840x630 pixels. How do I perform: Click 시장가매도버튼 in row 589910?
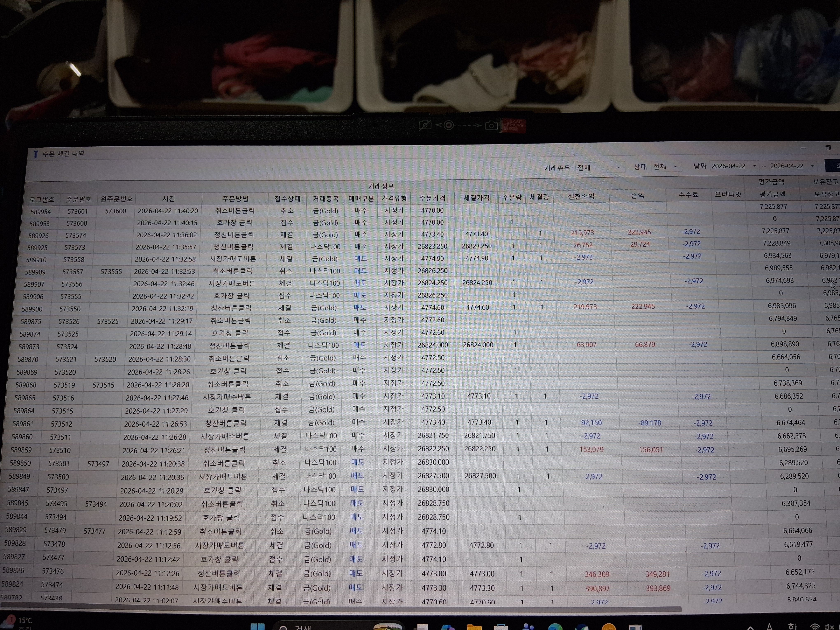(x=233, y=259)
